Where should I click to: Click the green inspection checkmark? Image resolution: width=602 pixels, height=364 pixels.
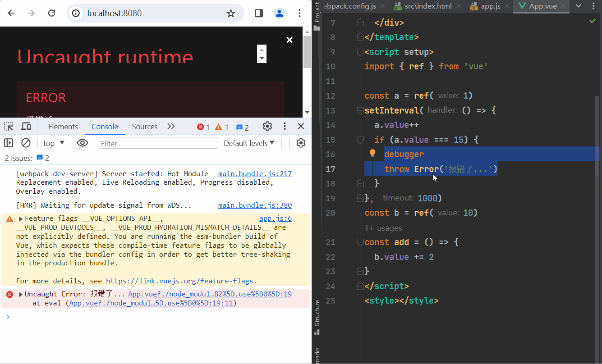[x=592, y=21]
